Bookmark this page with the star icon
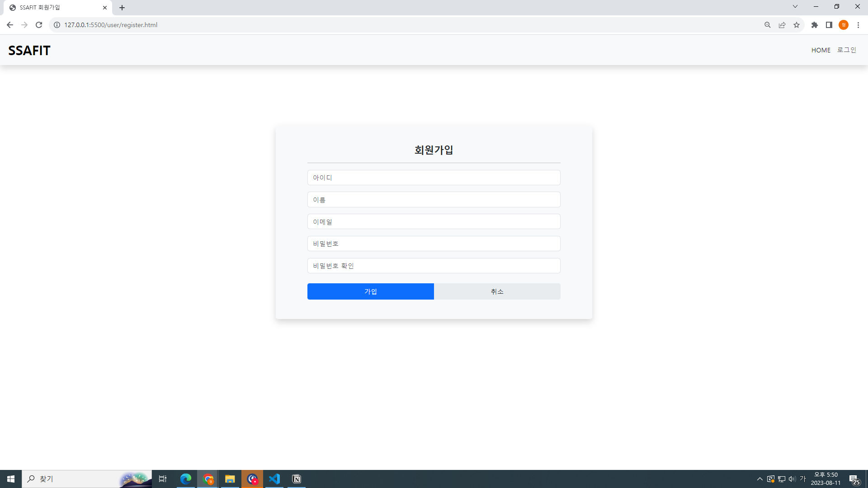Screen dimensions: 868x488 [x=797, y=25]
